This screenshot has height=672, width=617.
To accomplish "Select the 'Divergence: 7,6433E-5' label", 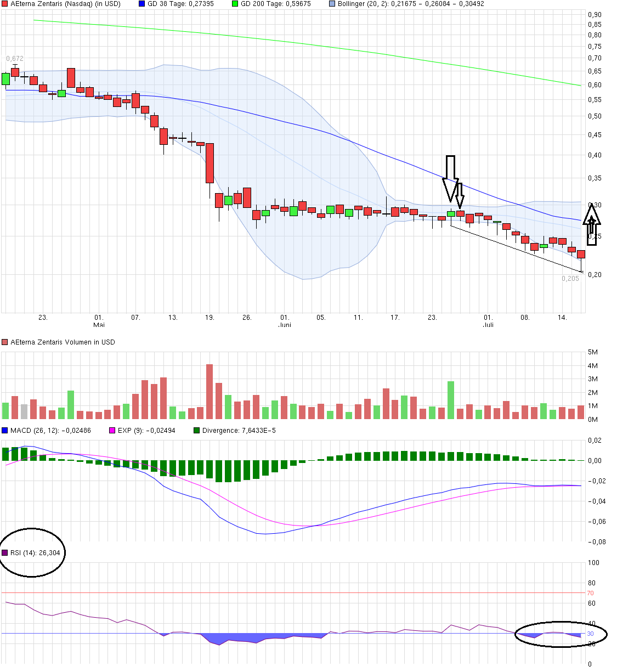I will click(239, 431).
